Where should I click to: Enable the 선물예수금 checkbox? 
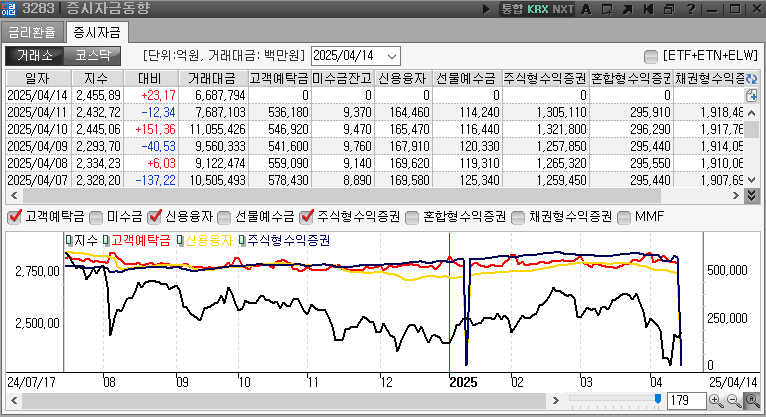pyautogui.click(x=224, y=217)
